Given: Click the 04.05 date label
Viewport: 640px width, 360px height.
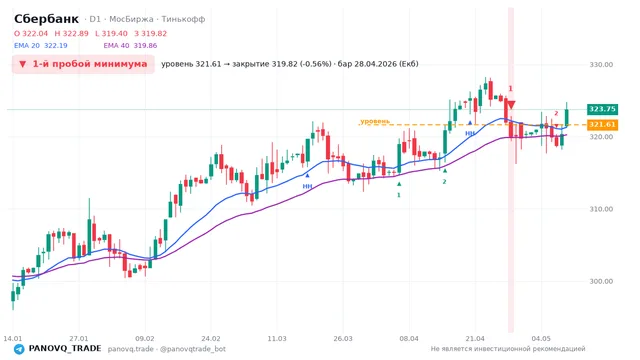Looking at the screenshot, I should 541,338.
